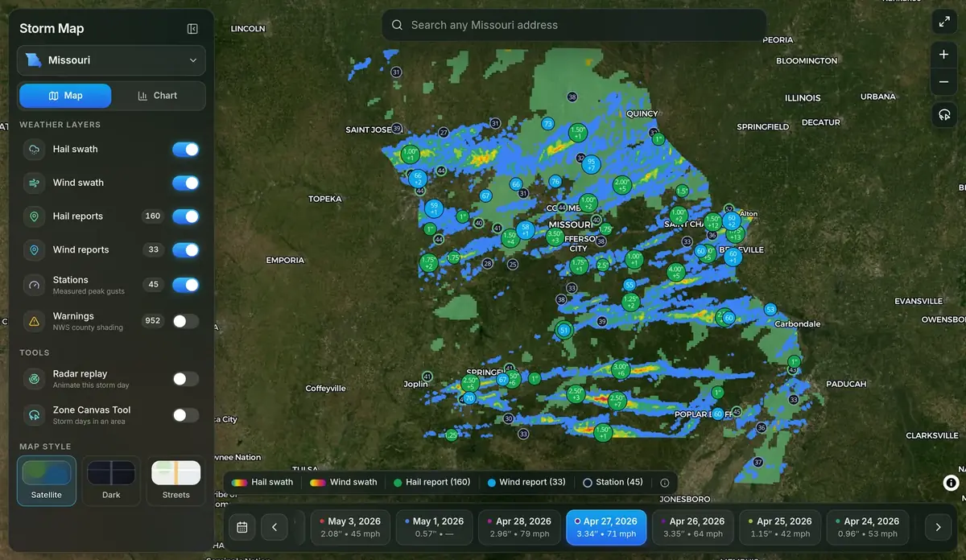This screenshot has height=560, width=966.
Task: Select the Apr 26, 2026 storm date
Action: click(693, 528)
